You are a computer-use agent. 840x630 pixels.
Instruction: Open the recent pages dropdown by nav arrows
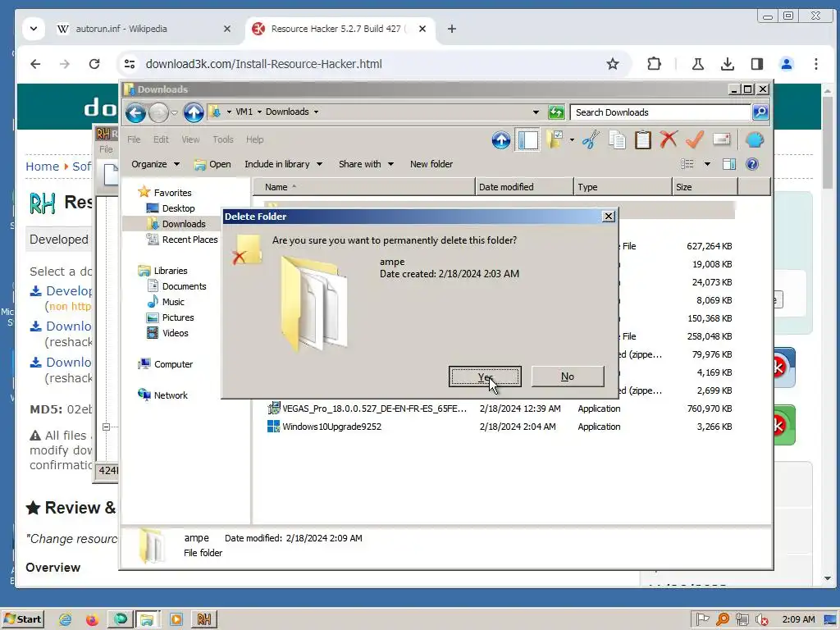point(174,113)
